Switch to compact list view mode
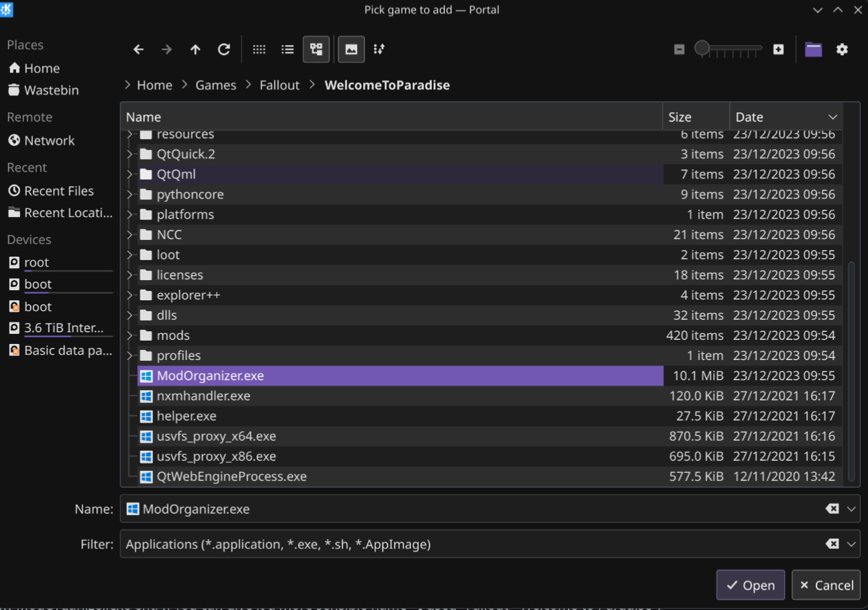This screenshot has width=868, height=610. pyautogui.click(x=287, y=49)
